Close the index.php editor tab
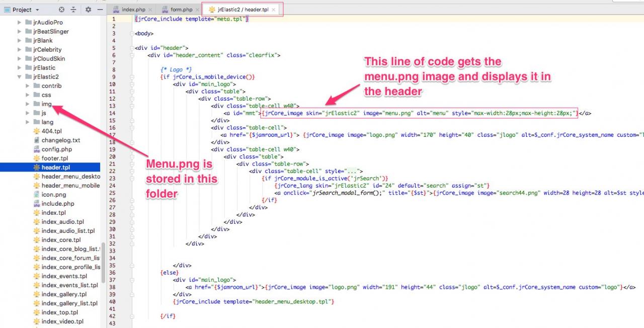The height and width of the screenshot is (328, 644). 151,10
